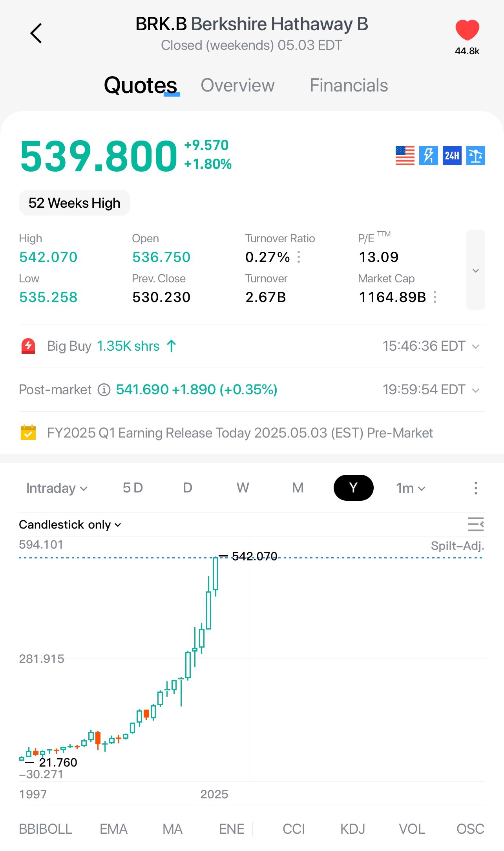Open chart more options three-dot menu

pyautogui.click(x=475, y=488)
